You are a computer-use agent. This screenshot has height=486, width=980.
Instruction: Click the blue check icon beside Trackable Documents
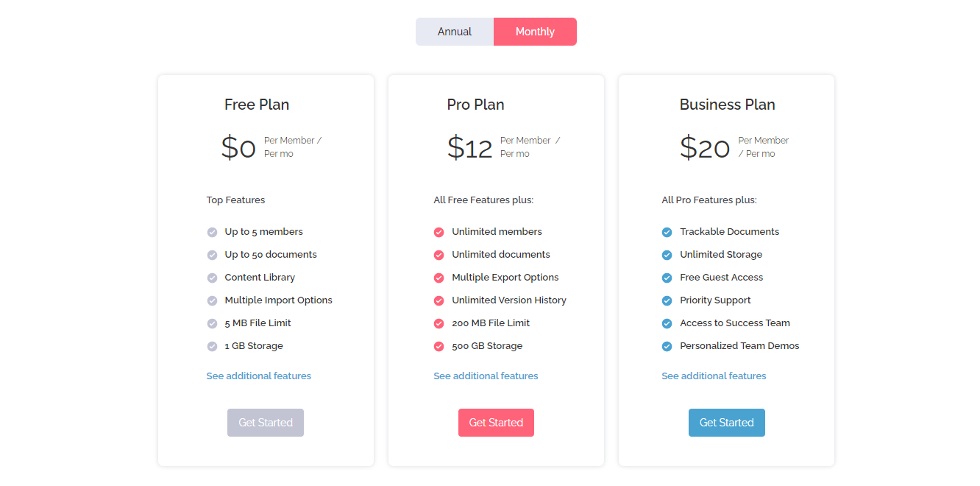click(667, 232)
